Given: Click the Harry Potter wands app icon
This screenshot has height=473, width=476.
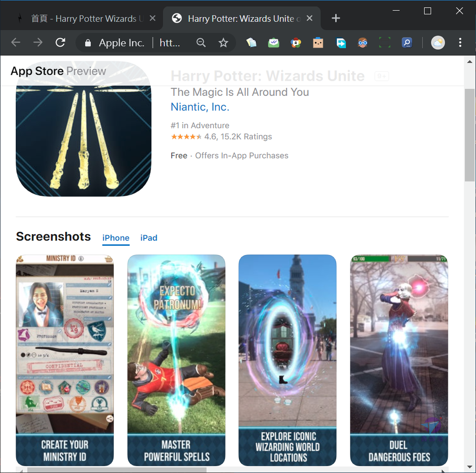Looking at the screenshot, I should click(84, 129).
